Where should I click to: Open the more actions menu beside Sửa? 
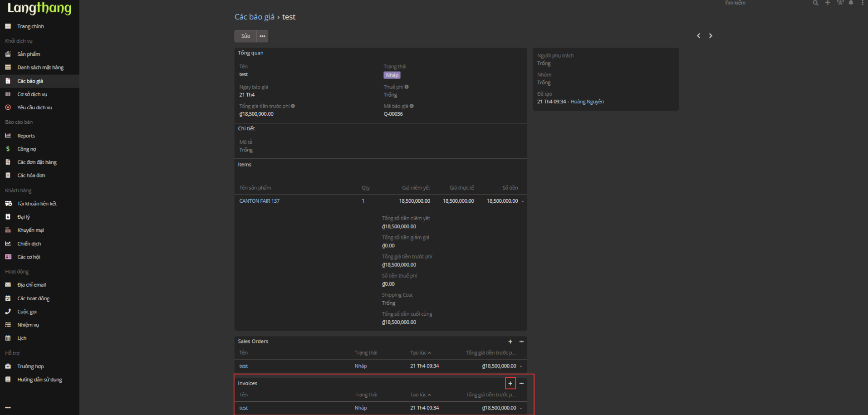(262, 36)
